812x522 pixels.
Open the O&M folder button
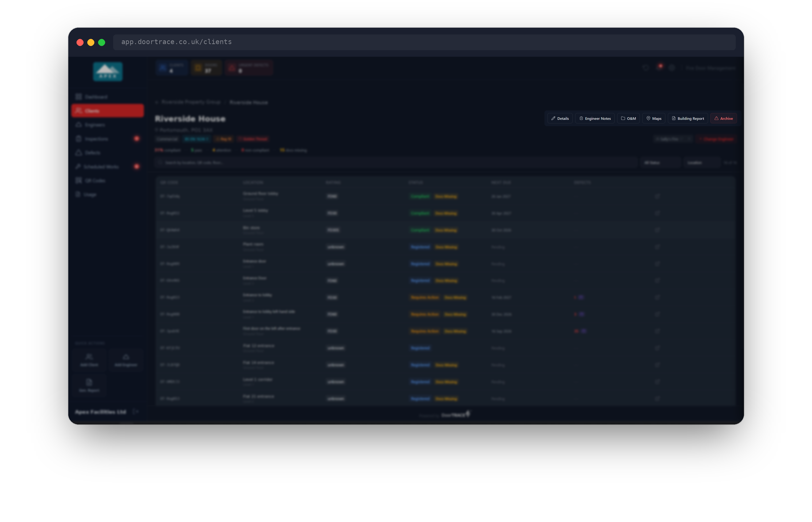pos(628,118)
